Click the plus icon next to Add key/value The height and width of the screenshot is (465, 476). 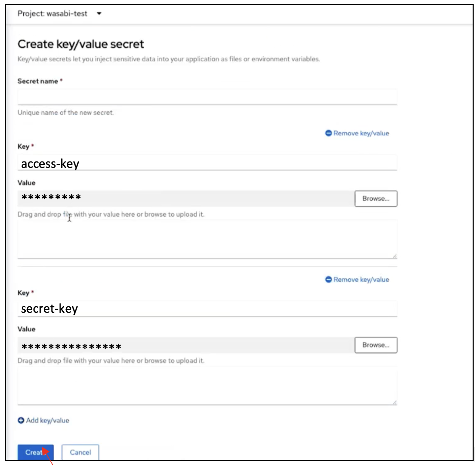click(x=21, y=420)
